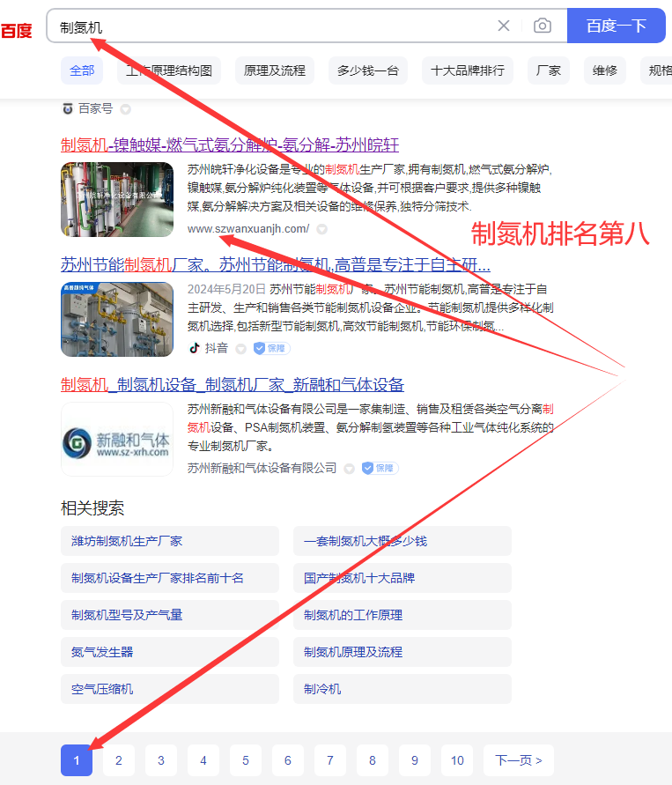Select the 全部 filter tab
This screenshot has width=672, height=785.
coord(82,70)
